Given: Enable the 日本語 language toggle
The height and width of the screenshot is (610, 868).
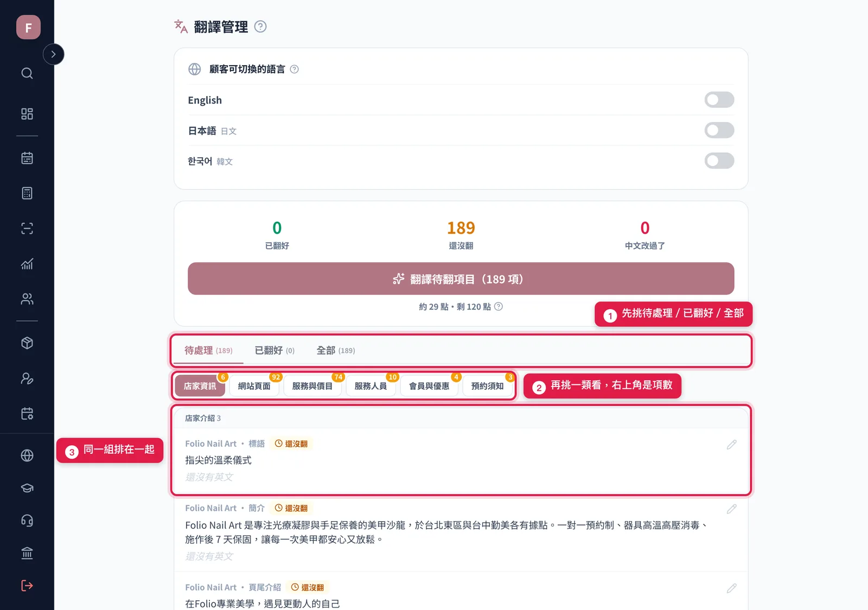Looking at the screenshot, I should pos(719,130).
